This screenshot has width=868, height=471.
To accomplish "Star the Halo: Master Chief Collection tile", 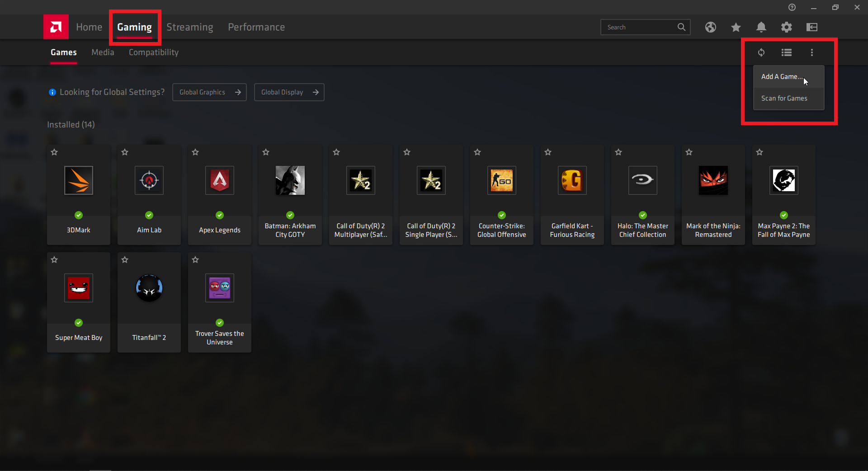I will 618,152.
